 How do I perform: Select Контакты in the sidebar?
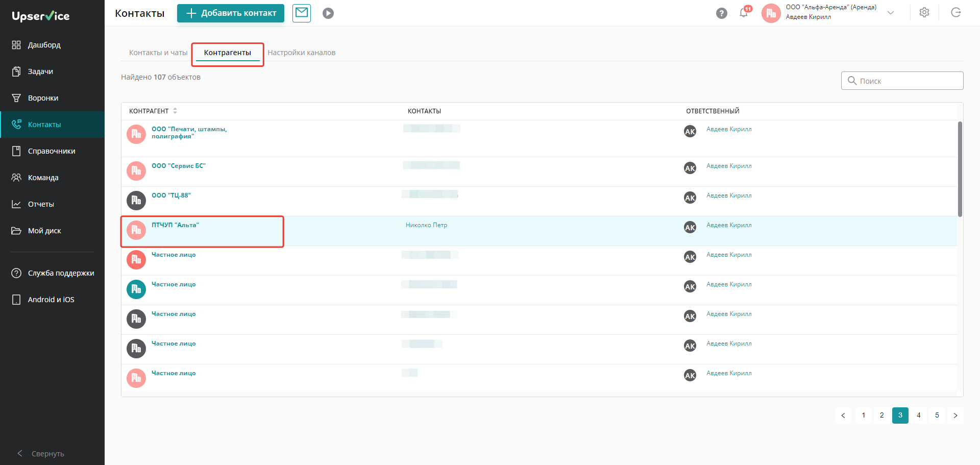(52, 125)
